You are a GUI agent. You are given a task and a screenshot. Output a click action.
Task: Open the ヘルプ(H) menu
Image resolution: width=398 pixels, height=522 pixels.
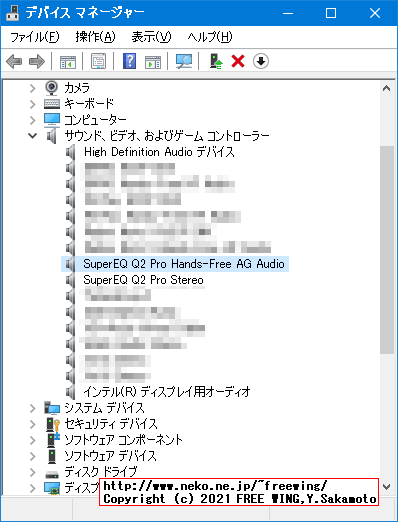tap(210, 37)
